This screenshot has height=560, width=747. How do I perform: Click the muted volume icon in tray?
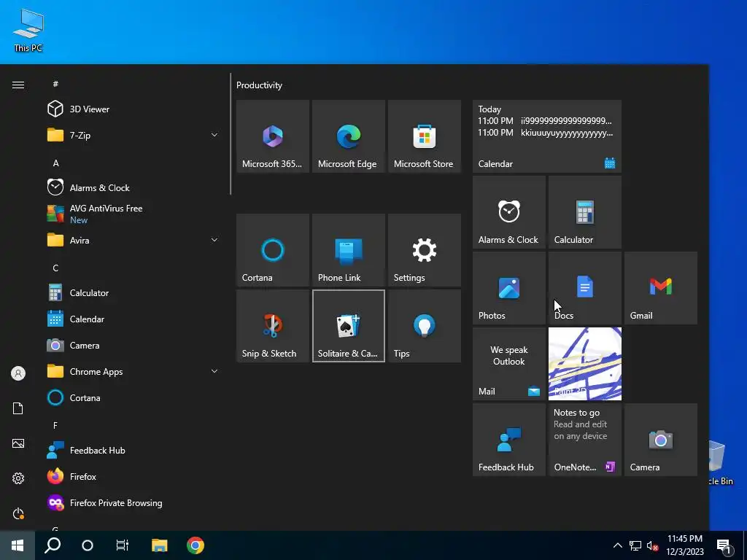click(652, 545)
